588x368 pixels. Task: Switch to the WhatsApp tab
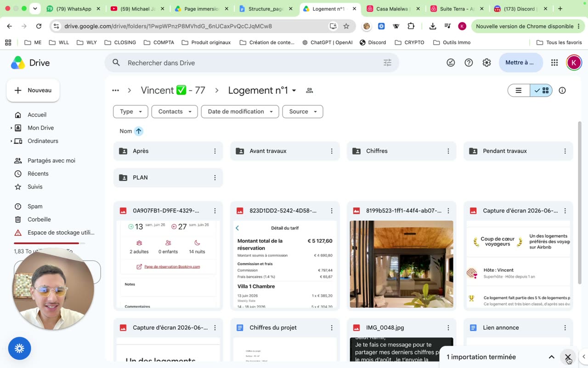tap(73, 9)
